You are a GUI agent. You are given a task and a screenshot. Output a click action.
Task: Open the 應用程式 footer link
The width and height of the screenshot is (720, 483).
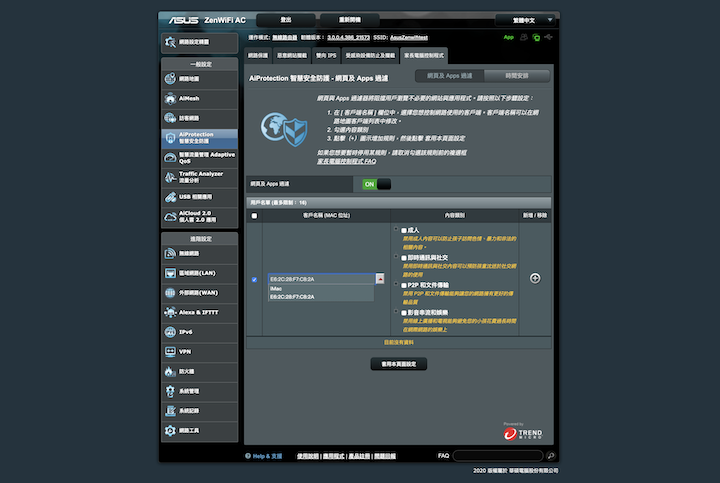click(x=333, y=456)
